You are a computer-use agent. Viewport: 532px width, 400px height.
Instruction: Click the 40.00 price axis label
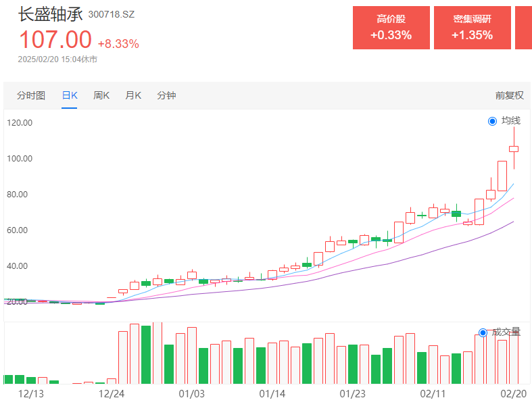point(18,266)
